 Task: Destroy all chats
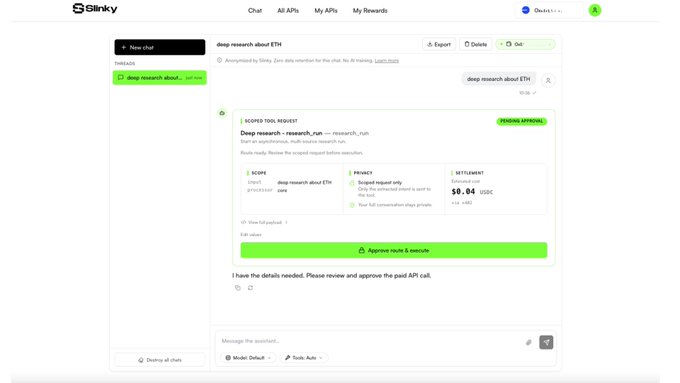tap(160, 360)
